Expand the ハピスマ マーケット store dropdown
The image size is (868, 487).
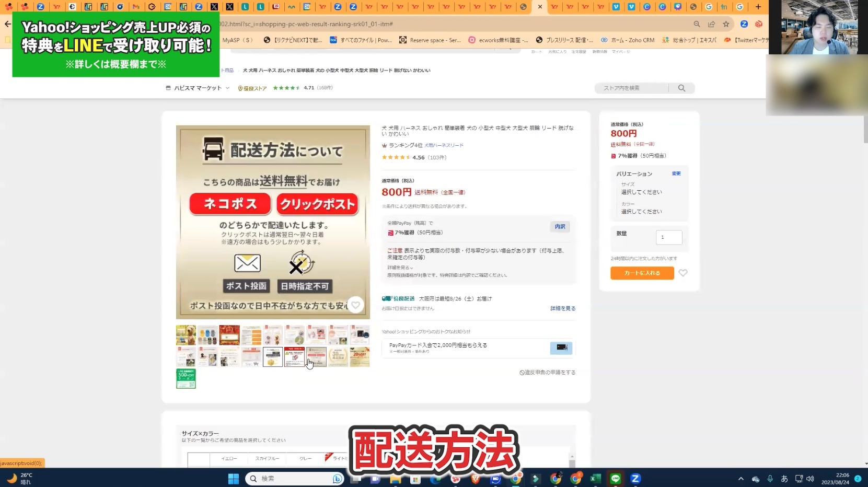[228, 88]
